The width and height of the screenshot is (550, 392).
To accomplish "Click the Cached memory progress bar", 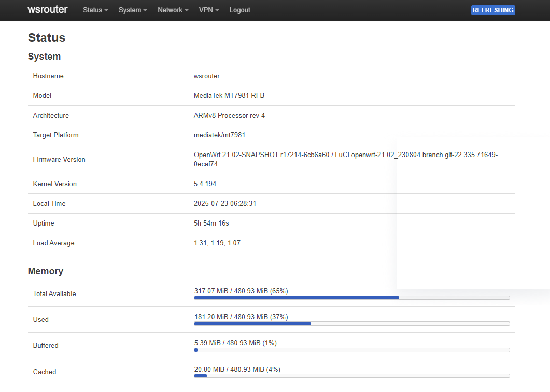I will [x=351, y=376].
